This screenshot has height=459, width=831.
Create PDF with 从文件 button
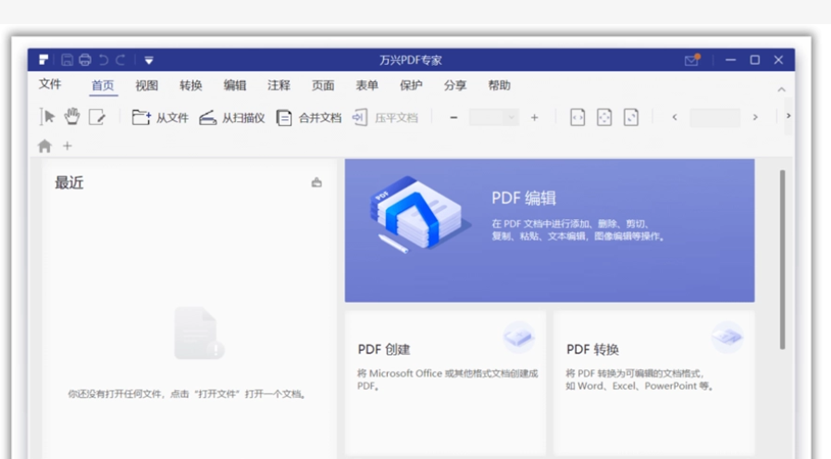160,117
